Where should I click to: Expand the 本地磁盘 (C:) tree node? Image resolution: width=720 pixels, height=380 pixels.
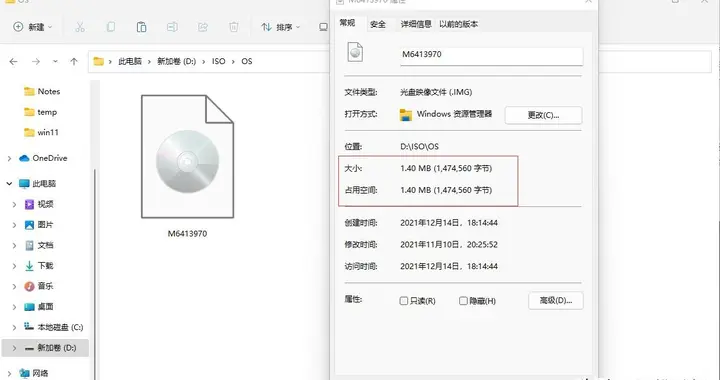coord(14,327)
